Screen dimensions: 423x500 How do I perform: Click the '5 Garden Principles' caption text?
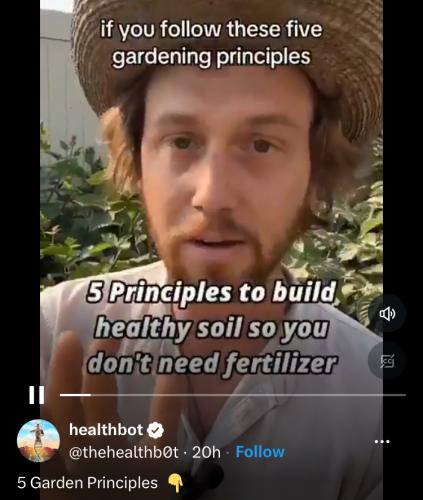(87, 483)
